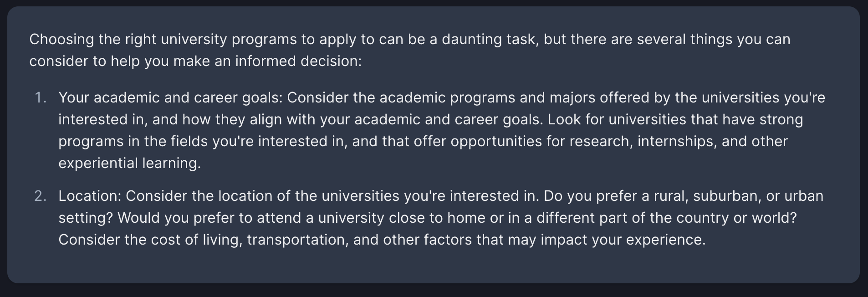Click the words 'several things you can'
This screenshot has width=868, height=297.
(x=714, y=40)
